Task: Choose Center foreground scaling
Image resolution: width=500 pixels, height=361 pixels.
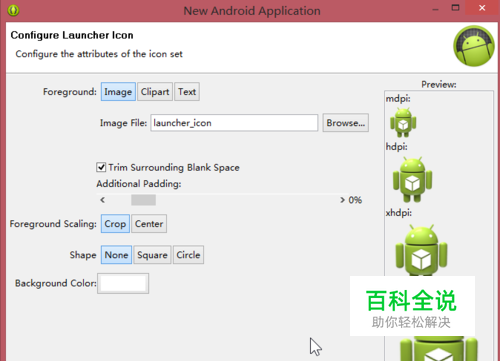Action: [149, 224]
